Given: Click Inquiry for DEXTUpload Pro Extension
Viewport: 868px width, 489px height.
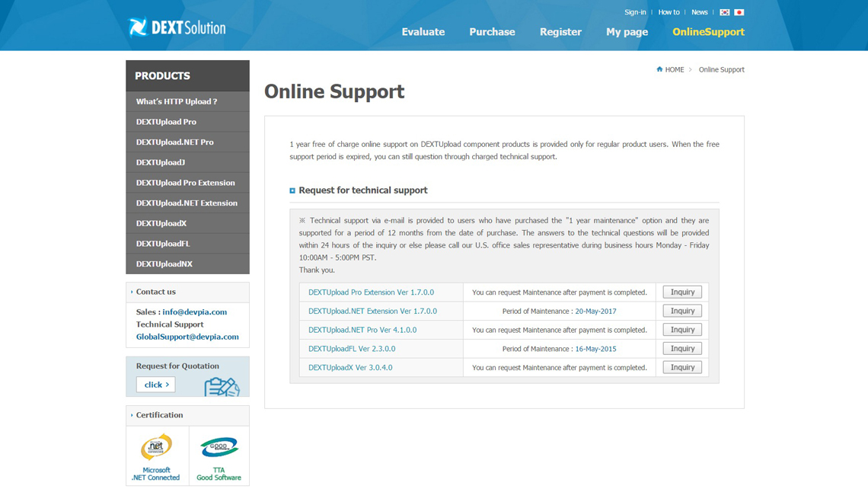Looking at the screenshot, I should click(681, 292).
